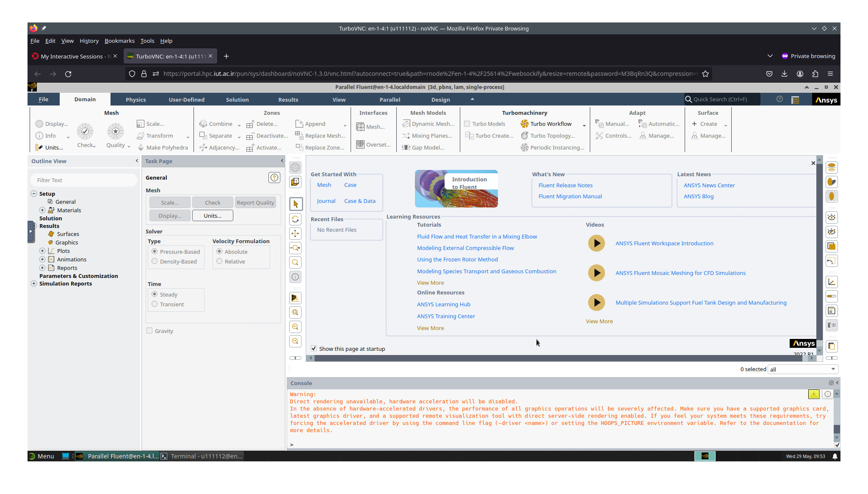This screenshot has height=494, width=868.
Task: Click the Units... button in task page
Action: 213,216
